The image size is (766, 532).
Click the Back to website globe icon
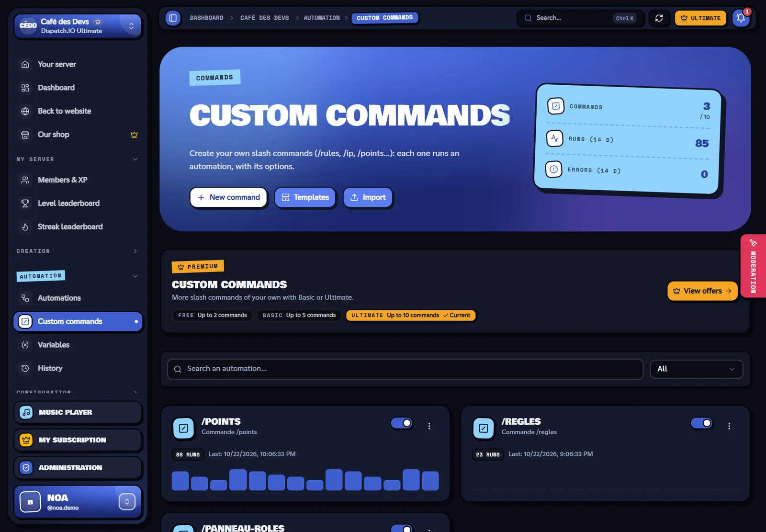[25, 111]
